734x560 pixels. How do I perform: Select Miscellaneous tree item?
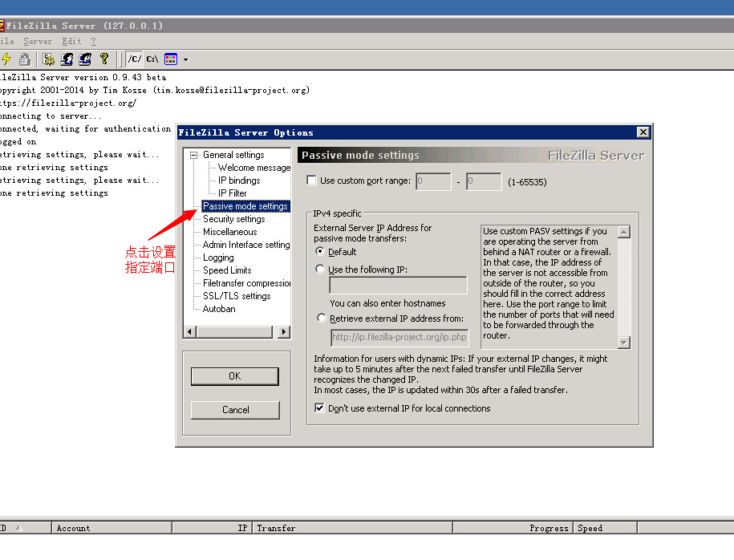pyautogui.click(x=230, y=232)
